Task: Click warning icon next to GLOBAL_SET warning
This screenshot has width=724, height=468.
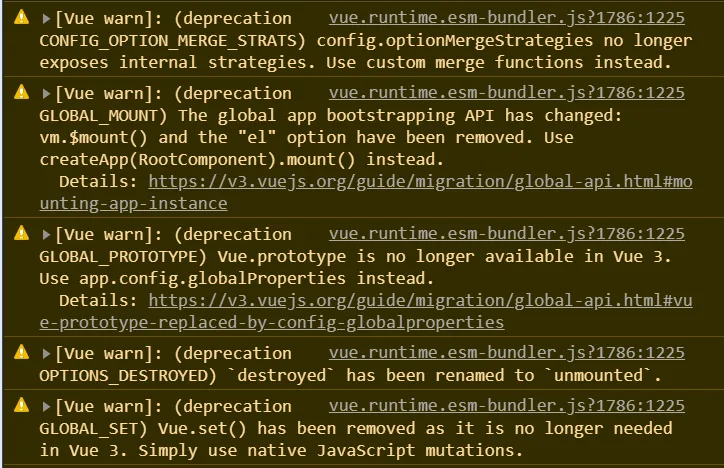Action: click(21, 405)
